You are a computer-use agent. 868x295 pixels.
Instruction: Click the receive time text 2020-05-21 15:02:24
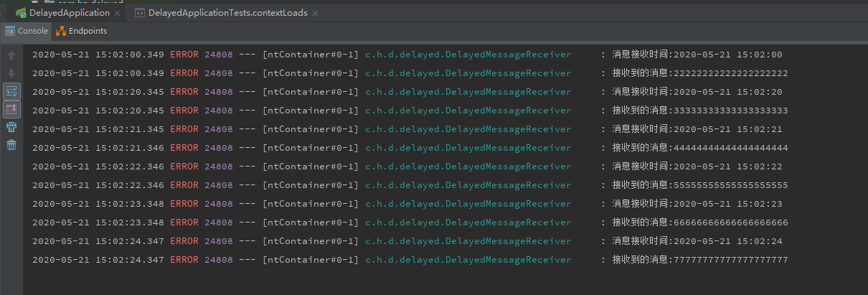coord(728,241)
